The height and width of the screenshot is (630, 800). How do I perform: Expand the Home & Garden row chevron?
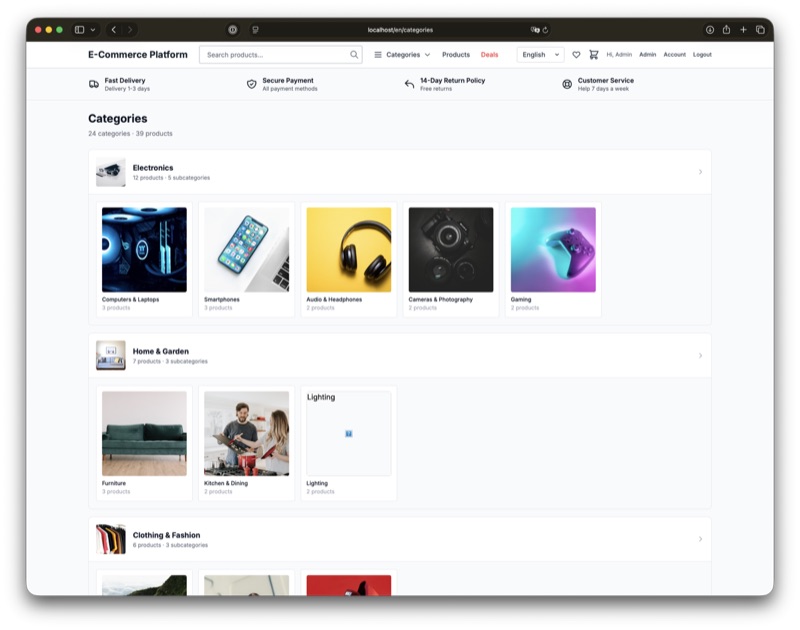[x=700, y=356]
